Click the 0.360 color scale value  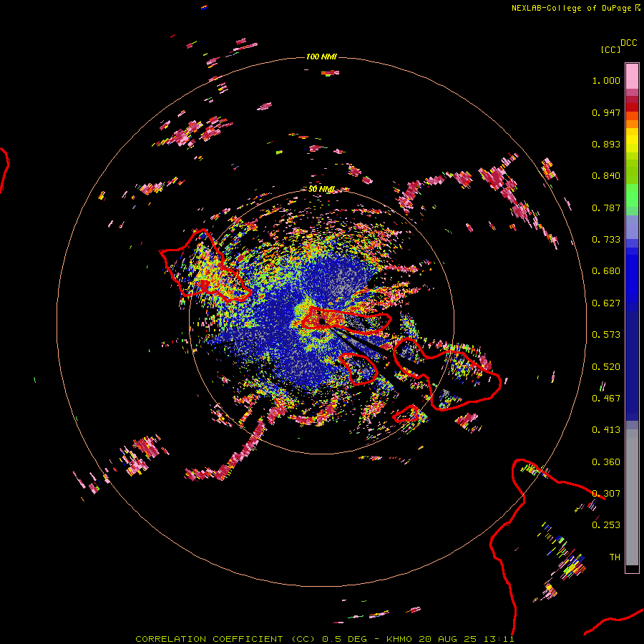pyautogui.click(x=606, y=462)
